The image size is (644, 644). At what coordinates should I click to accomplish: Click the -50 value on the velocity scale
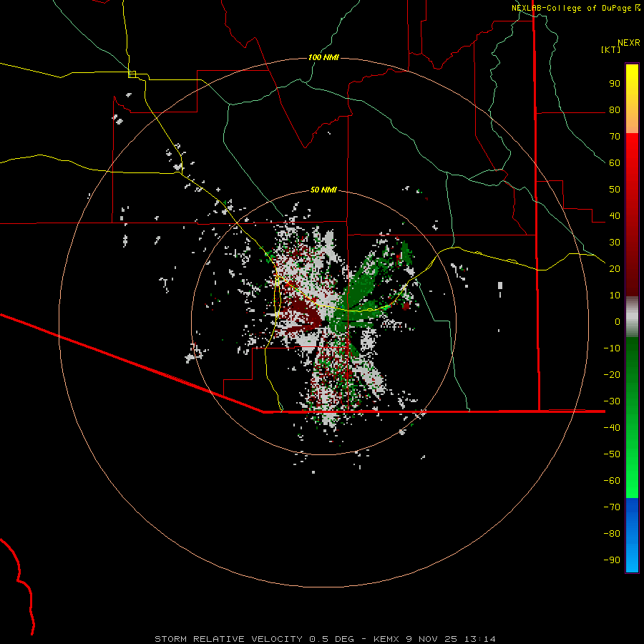612,454
